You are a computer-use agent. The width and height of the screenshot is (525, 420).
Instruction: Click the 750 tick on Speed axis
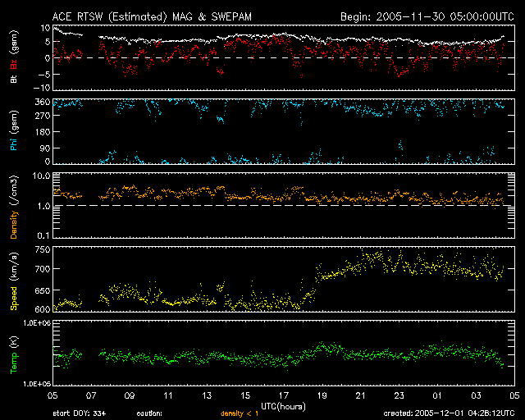point(39,249)
